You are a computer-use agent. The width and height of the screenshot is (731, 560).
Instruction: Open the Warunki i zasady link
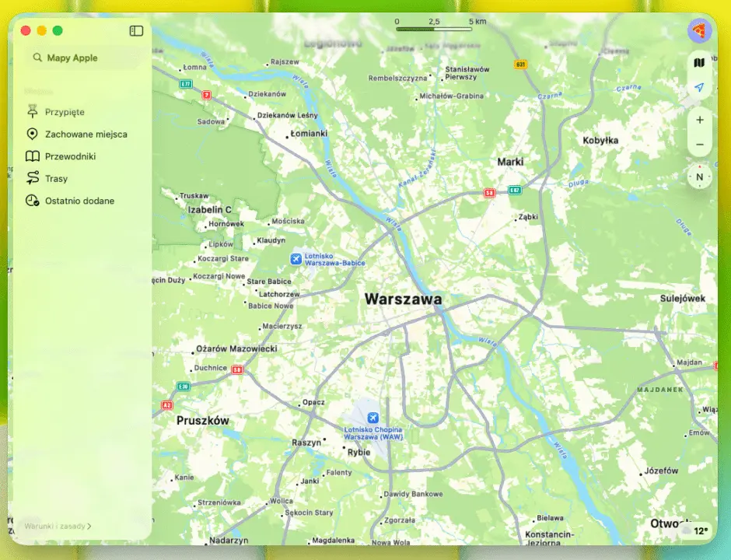click(x=58, y=526)
